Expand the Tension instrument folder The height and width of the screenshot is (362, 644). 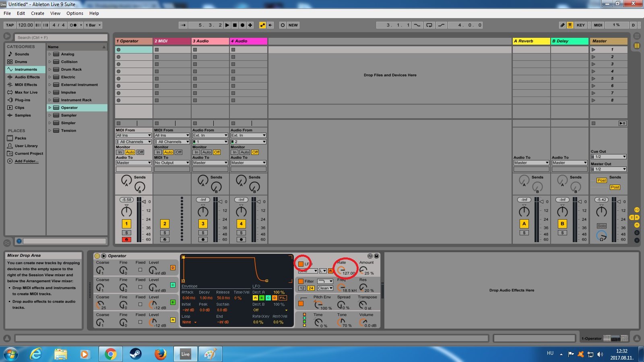(50, 130)
